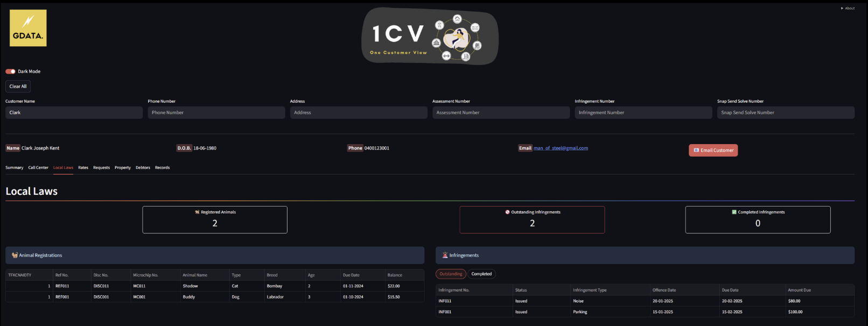The width and height of the screenshot is (868, 326).
Task: Focus the Address input field
Action: point(359,112)
